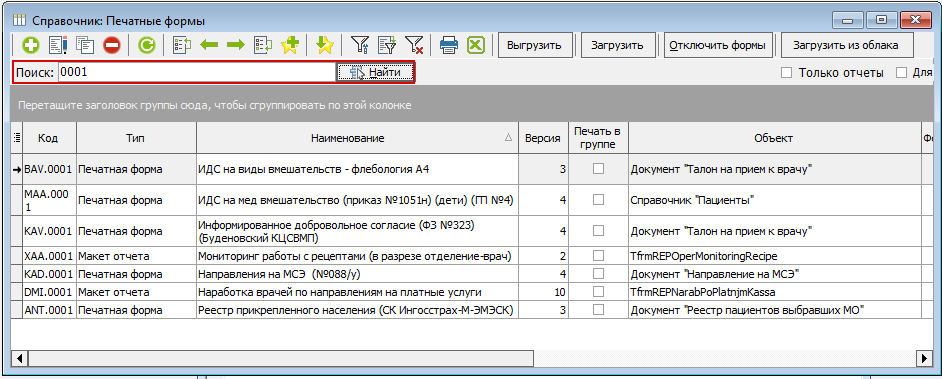The width and height of the screenshot is (942, 379).
Task: Toggle Печать в группе for DMI.0001 row
Action: click(x=598, y=292)
